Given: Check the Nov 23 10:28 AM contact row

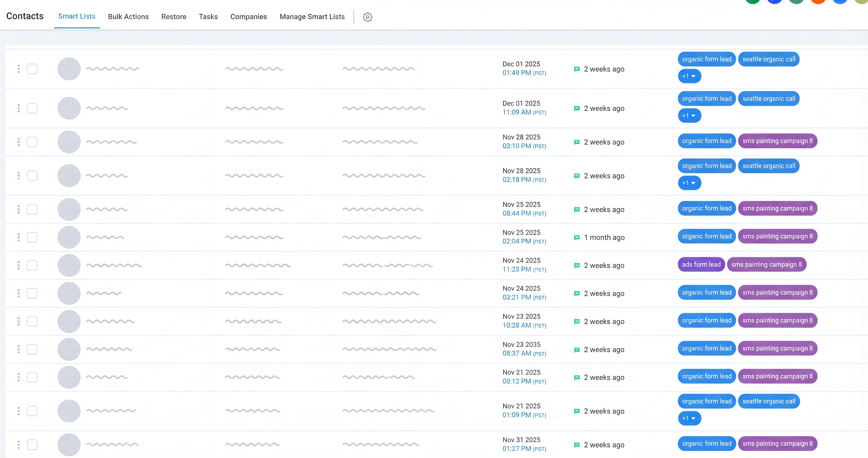Looking at the screenshot, I should 32,321.
